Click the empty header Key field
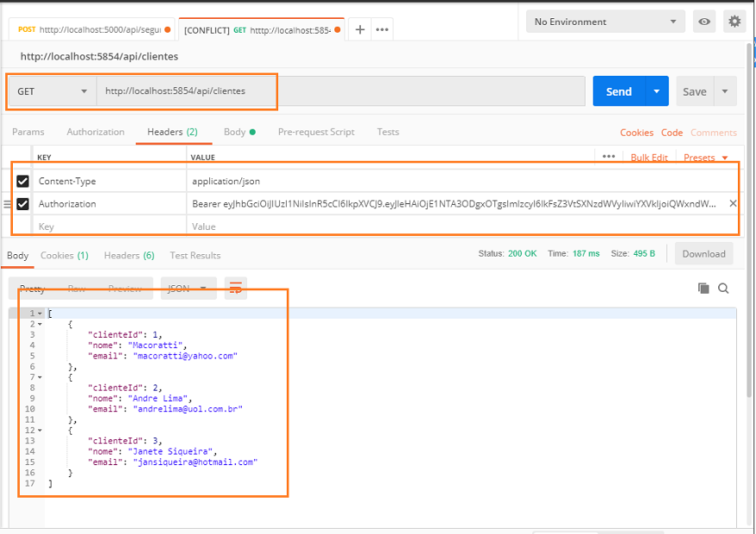 [x=109, y=227]
